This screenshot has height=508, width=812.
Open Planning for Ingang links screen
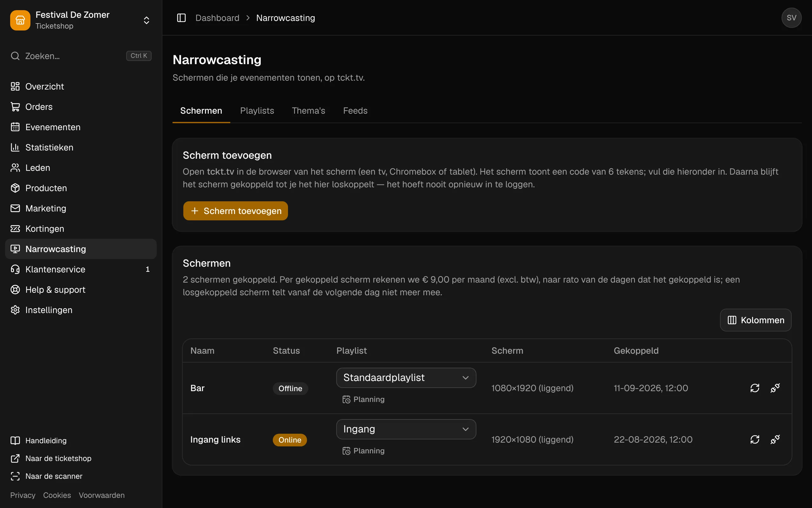point(363,451)
